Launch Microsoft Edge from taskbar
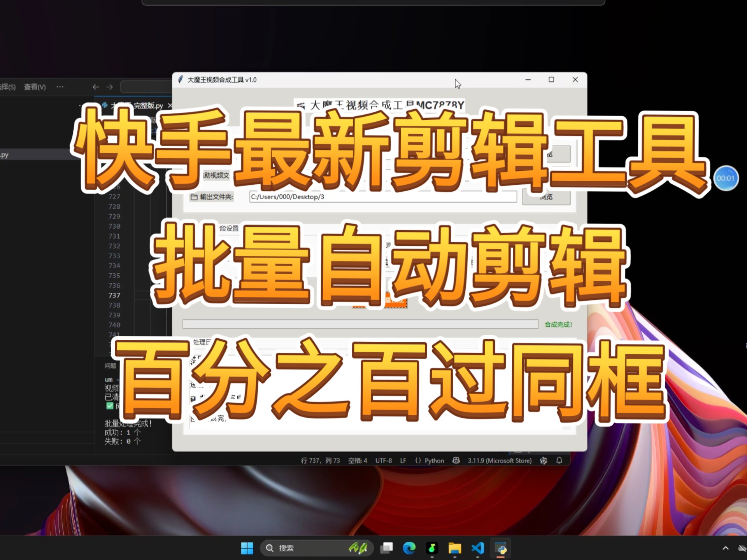The height and width of the screenshot is (560, 747). click(409, 548)
